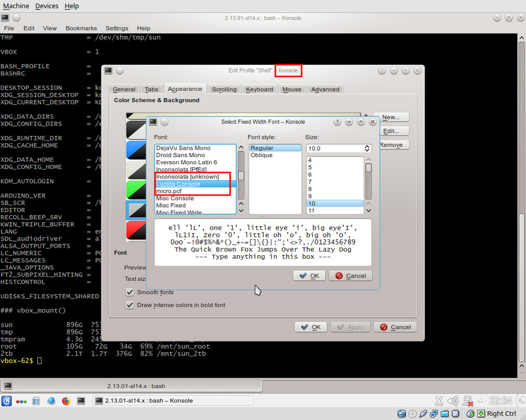
Task: Click Select Fixed Width Font help button
Action: (x=337, y=122)
